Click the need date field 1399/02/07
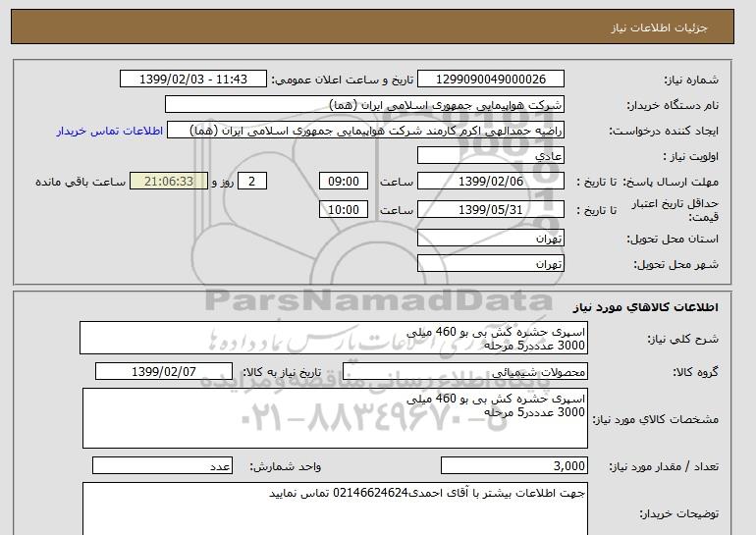 coord(163,372)
